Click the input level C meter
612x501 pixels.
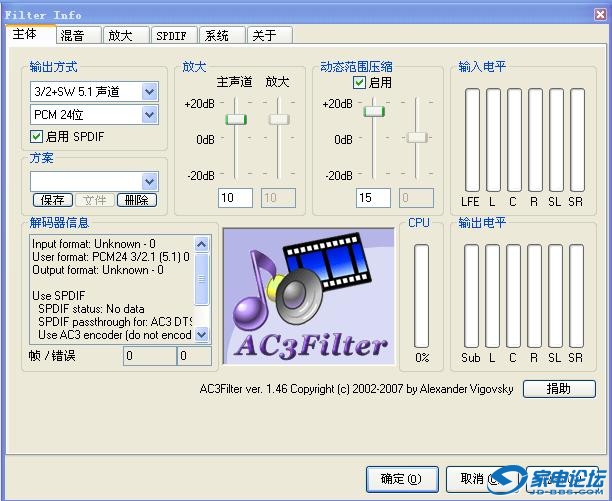514,140
